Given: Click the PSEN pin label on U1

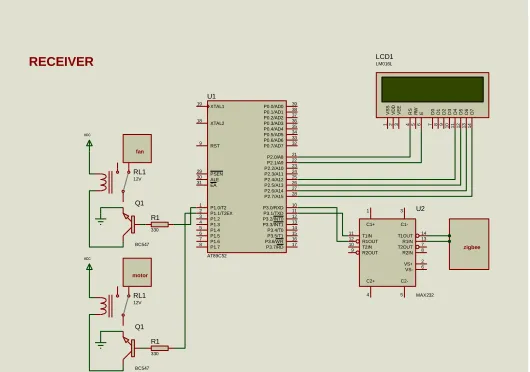Looking at the screenshot, I should click(x=216, y=174).
